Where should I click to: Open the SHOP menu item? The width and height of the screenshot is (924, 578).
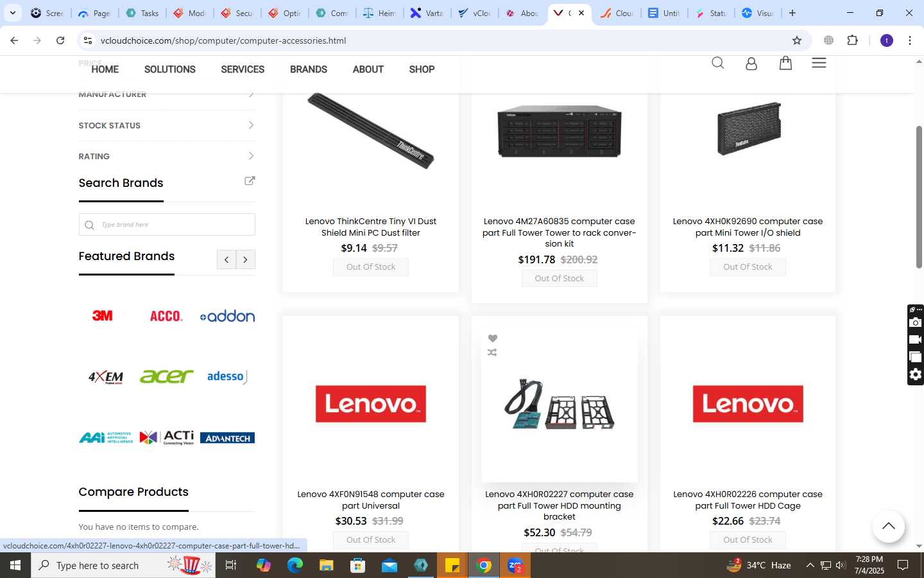422,69
